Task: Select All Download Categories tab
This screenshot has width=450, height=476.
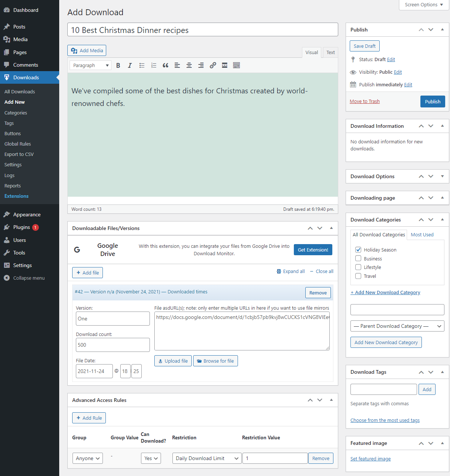Action: click(x=379, y=234)
